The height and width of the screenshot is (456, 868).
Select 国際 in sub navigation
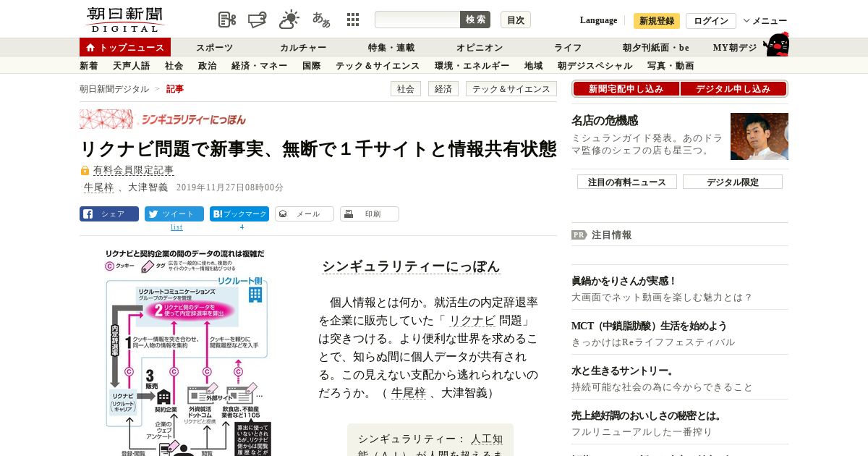pos(311,65)
